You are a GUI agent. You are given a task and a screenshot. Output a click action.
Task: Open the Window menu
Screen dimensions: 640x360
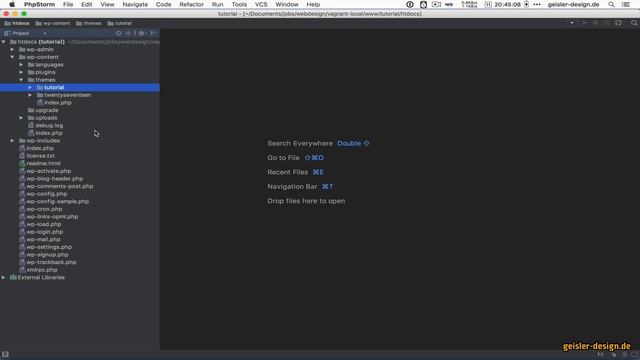point(287,4)
